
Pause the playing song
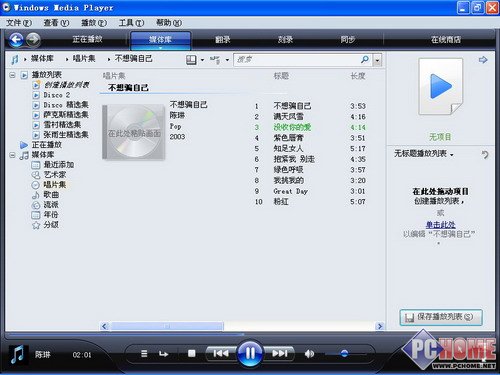click(250, 353)
